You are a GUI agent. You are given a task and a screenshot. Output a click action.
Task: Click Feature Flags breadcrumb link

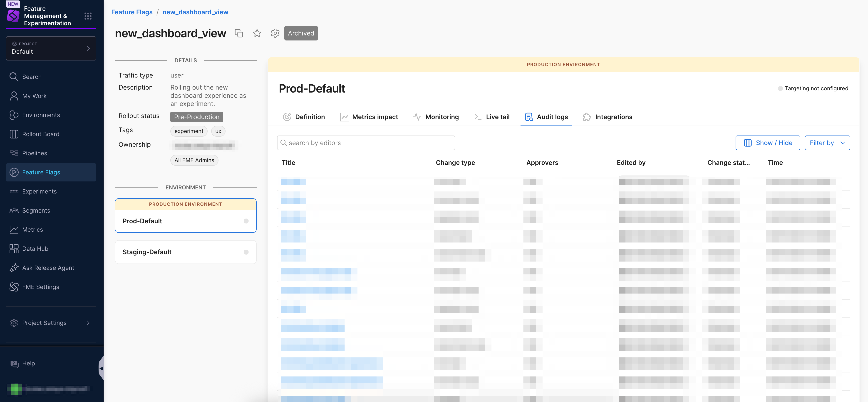click(132, 12)
